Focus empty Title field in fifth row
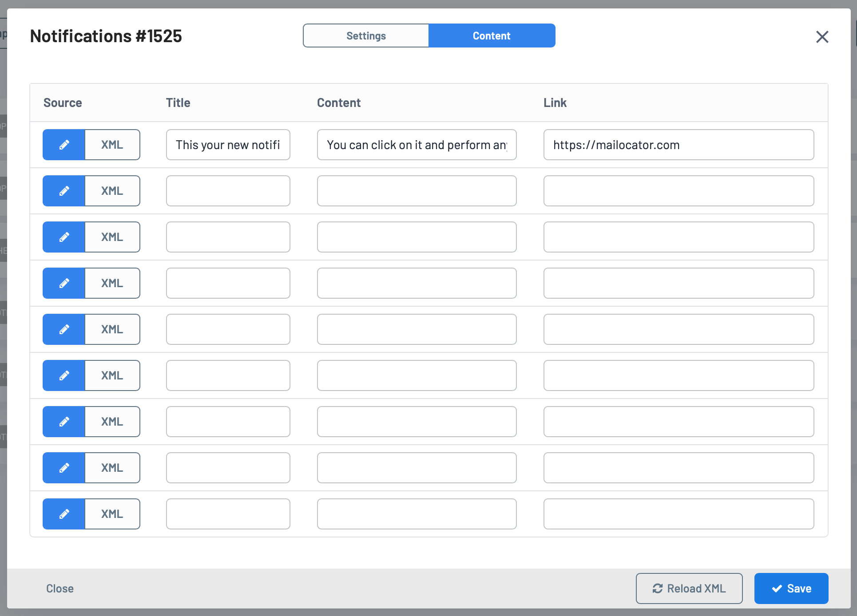The width and height of the screenshot is (857, 616). click(x=228, y=329)
